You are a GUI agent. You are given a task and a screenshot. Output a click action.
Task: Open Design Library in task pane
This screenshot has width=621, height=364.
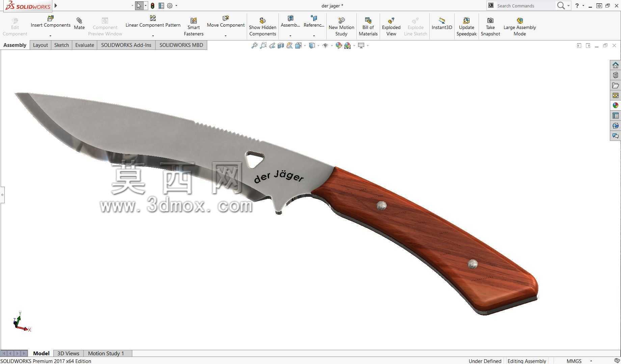(x=616, y=75)
